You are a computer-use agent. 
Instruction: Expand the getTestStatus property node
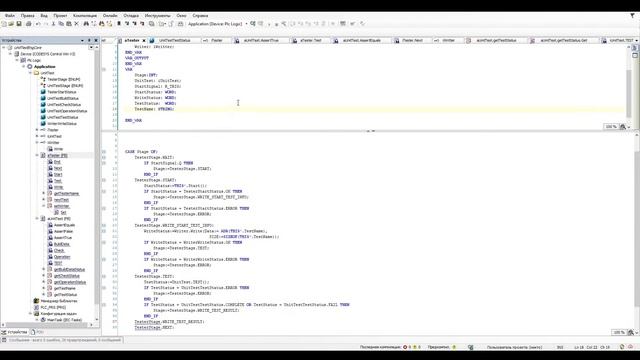click(44, 295)
